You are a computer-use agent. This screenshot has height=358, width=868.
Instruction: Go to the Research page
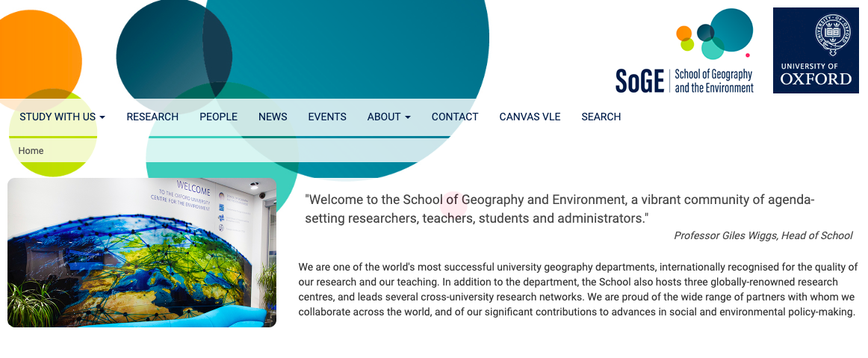152,117
